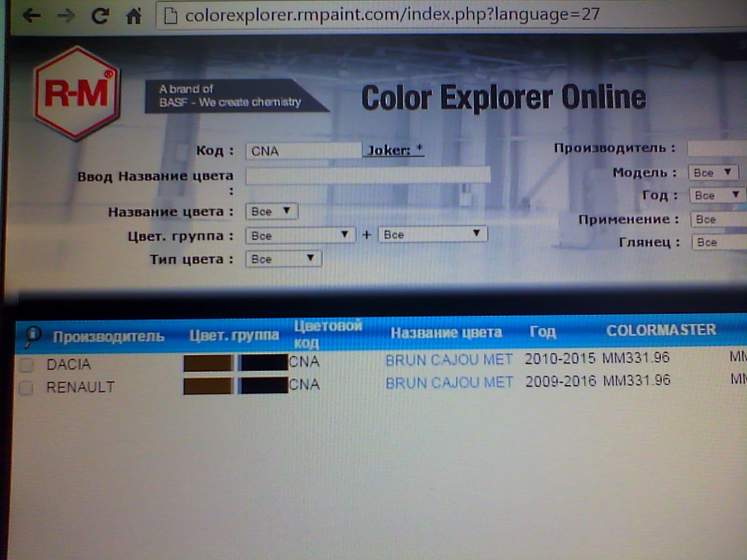Screen dimensions: 747x560
Task: Click the brown color swatch in RENAULT row
Action: pos(208,386)
